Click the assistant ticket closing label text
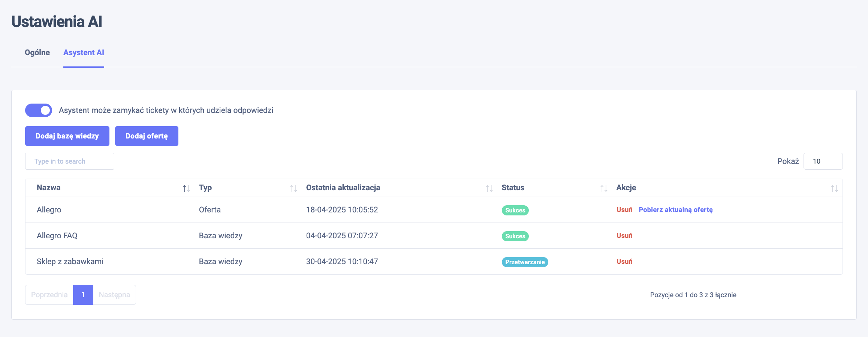The width and height of the screenshot is (868, 337). (166, 110)
